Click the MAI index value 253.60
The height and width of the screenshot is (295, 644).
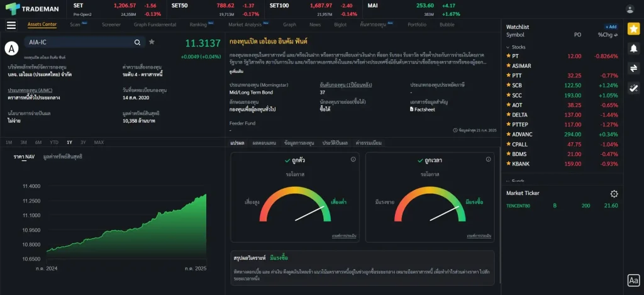tap(425, 6)
